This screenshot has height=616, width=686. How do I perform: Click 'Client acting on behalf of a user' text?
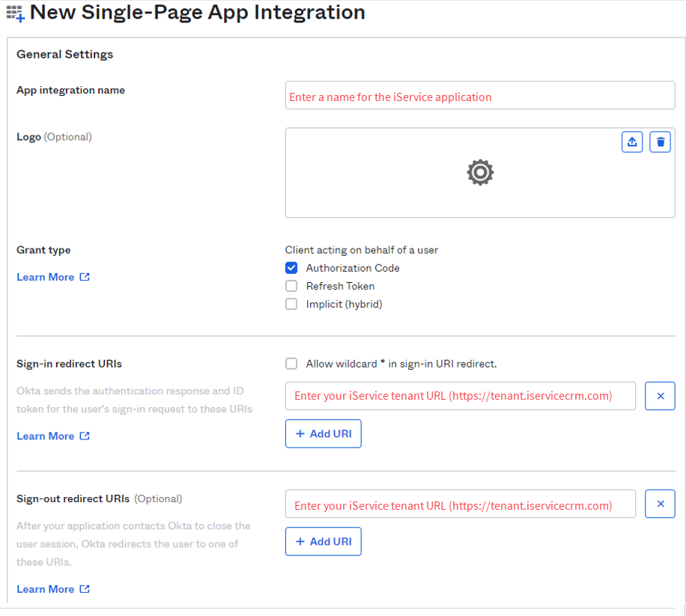point(362,250)
